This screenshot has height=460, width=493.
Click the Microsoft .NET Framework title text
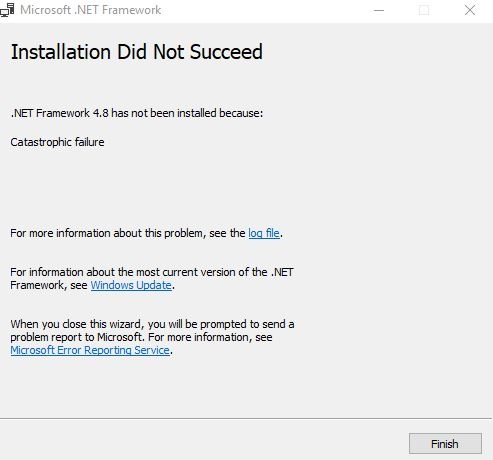tap(91, 10)
